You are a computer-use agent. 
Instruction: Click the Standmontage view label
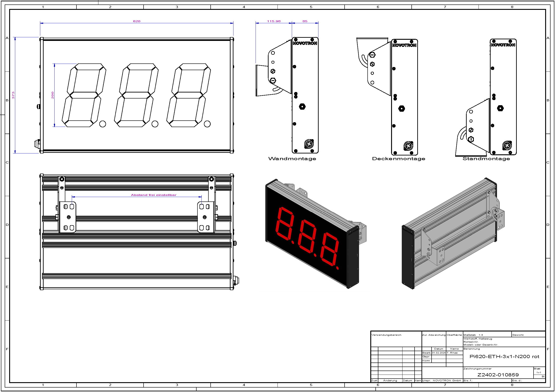pyautogui.click(x=486, y=159)
